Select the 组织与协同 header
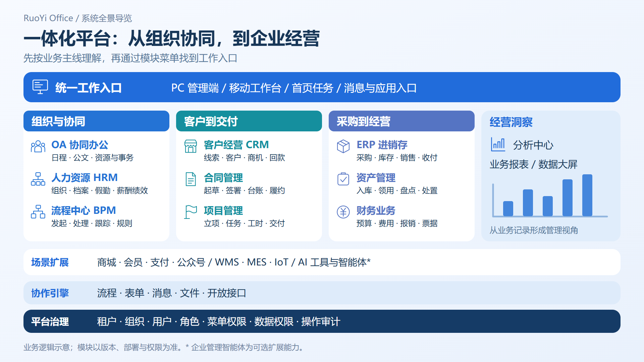This screenshot has width=644, height=362. (x=96, y=121)
